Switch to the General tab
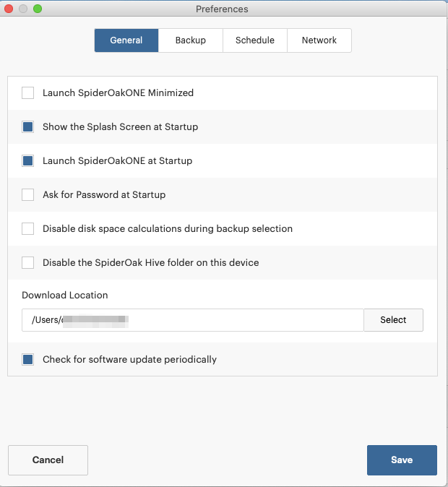 [126, 40]
